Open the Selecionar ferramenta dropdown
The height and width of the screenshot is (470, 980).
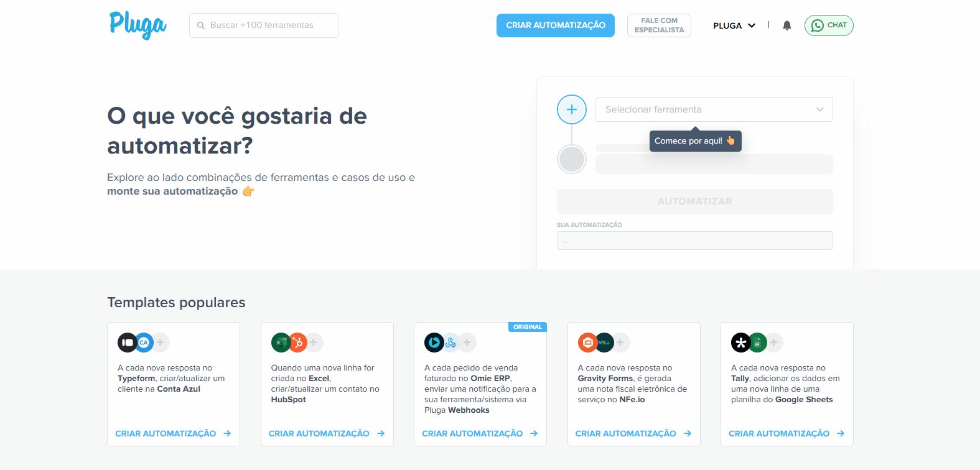pos(714,109)
